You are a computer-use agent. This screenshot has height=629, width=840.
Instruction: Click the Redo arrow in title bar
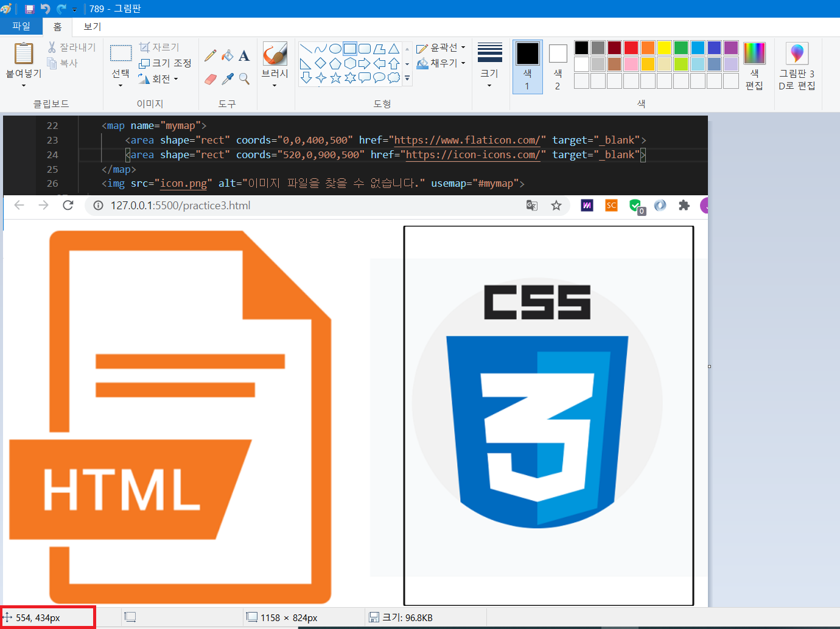61,9
